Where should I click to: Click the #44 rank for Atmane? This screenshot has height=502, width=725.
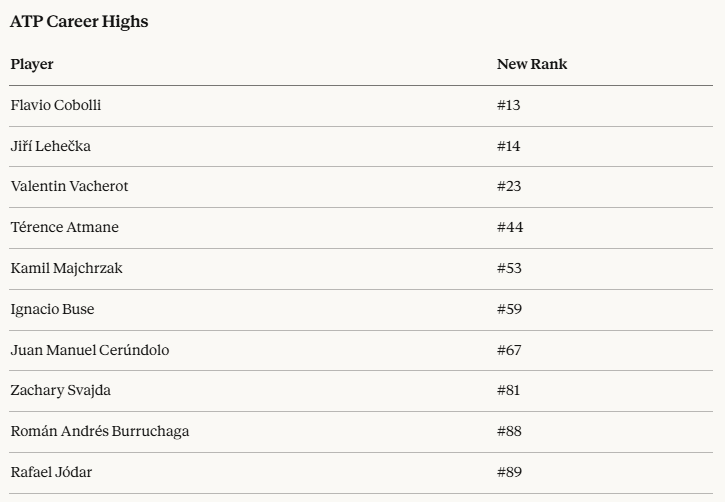point(510,227)
